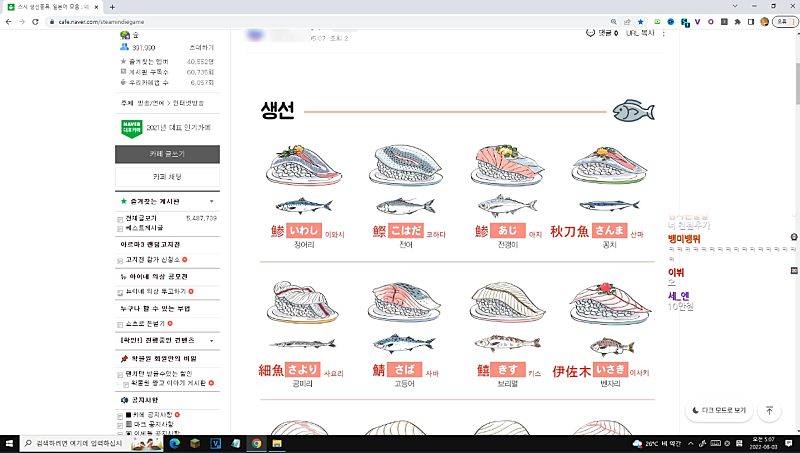Viewport: 800px width, 453px height.
Task: Open Microsoft Edge from the taskbar
Action: 173,443
